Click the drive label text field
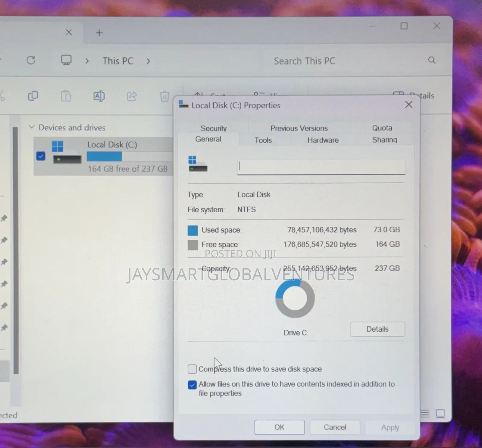Image resolution: width=482 pixels, height=448 pixels. coord(321,167)
